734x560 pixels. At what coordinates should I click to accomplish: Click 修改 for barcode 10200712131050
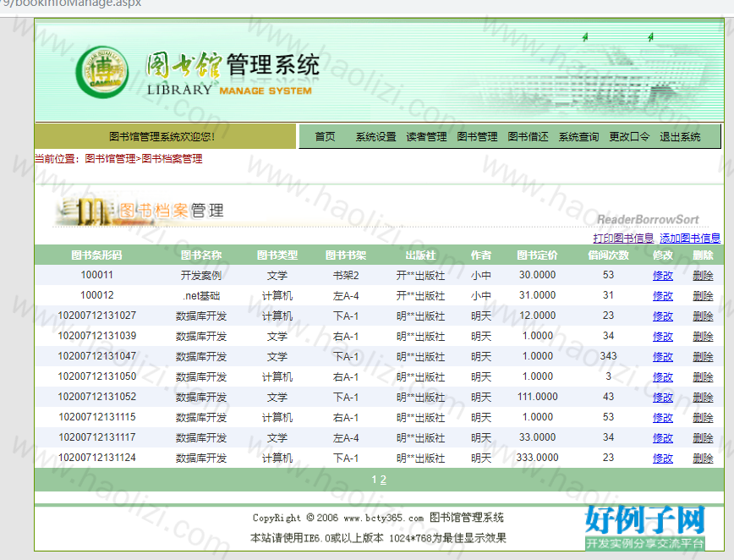pyautogui.click(x=663, y=377)
